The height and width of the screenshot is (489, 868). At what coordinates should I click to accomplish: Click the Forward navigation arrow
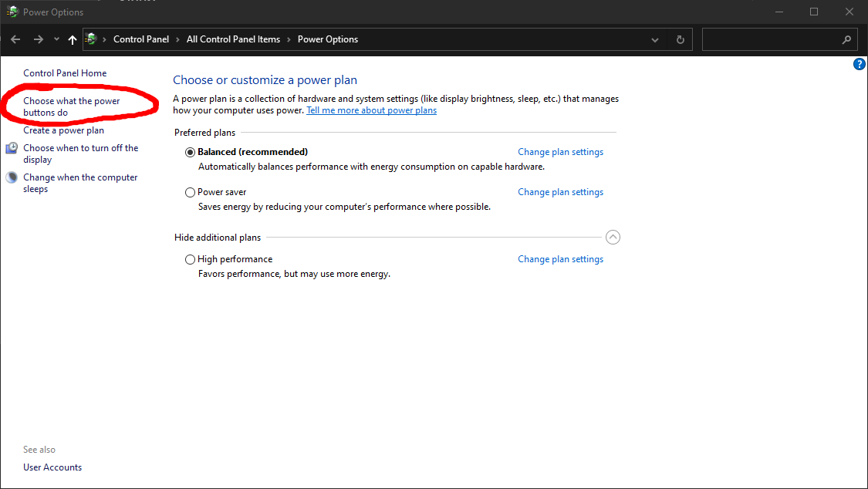coord(39,39)
